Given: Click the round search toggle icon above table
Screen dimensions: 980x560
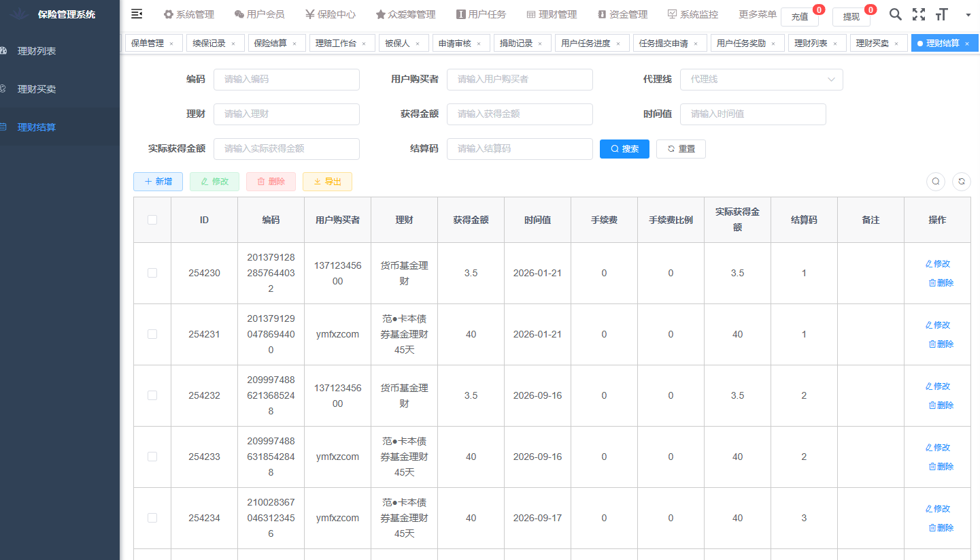Looking at the screenshot, I should pos(936,182).
